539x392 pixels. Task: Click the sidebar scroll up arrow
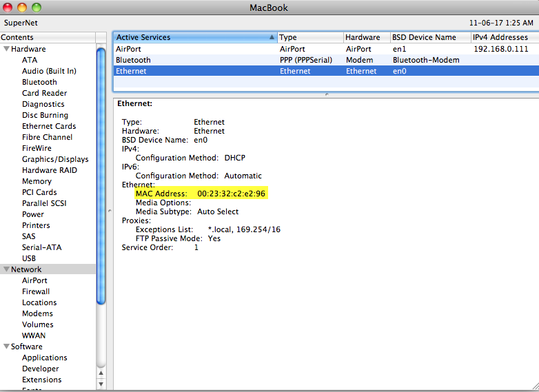[x=101, y=373]
